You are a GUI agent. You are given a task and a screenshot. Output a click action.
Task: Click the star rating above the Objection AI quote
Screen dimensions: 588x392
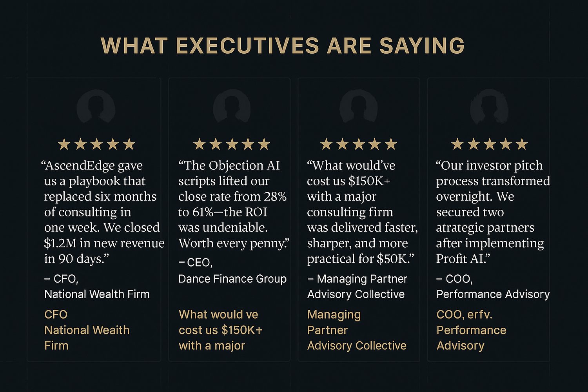click(x=232, y=144)
